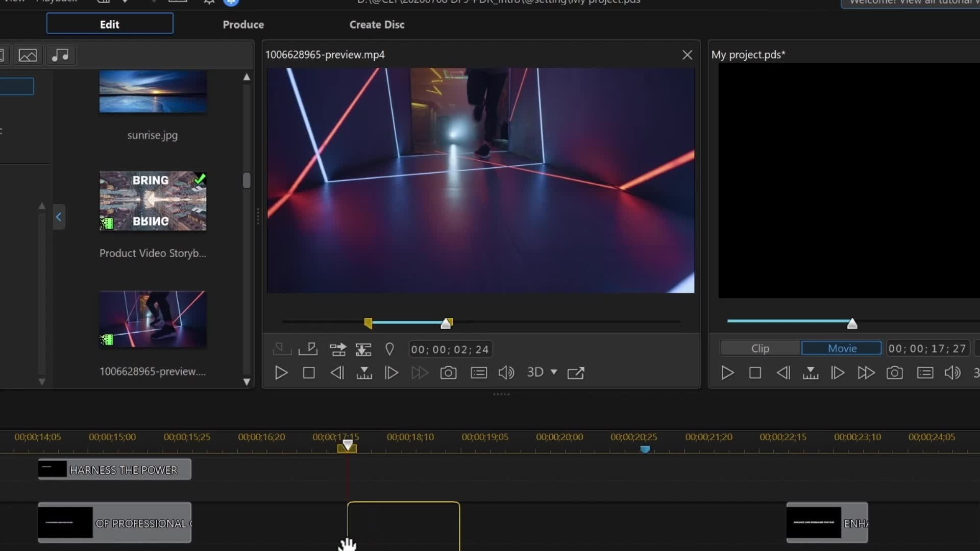Take snapshot in clip preview window
This screenshot has width=980, height=551.
point(448,373)
